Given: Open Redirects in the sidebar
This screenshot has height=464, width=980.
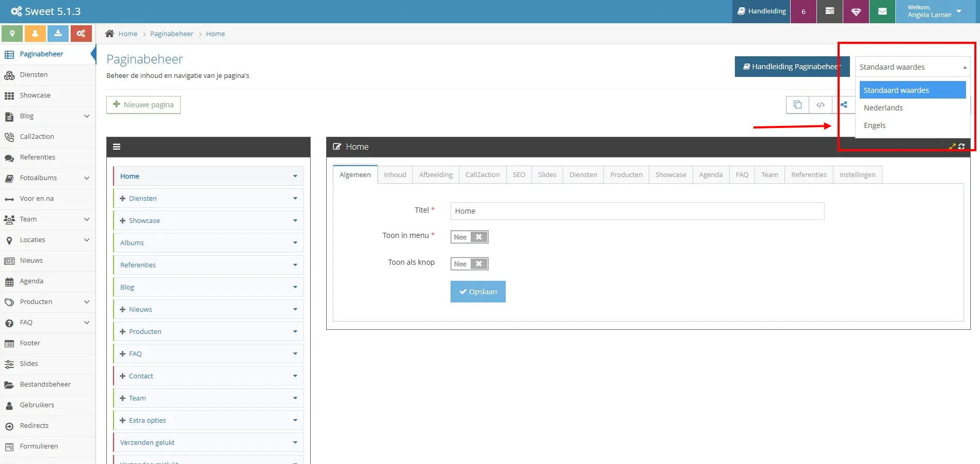Looking at the screenshot, I should [x=47, y=426].
